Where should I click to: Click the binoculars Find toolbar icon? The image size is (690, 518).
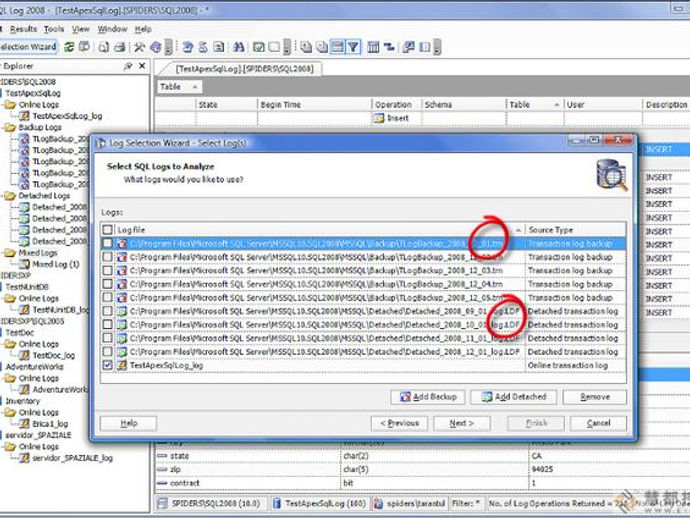click(x=239, y=47)
